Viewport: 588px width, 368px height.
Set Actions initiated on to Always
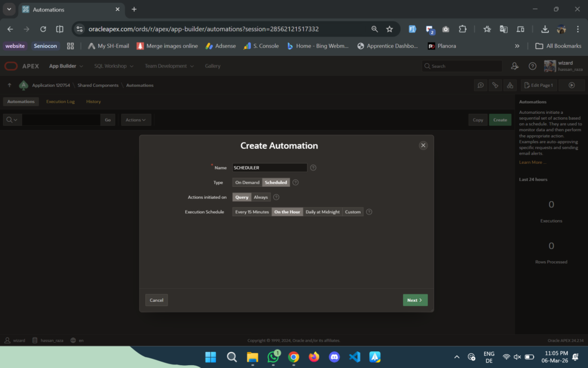[x=261, y=197]
